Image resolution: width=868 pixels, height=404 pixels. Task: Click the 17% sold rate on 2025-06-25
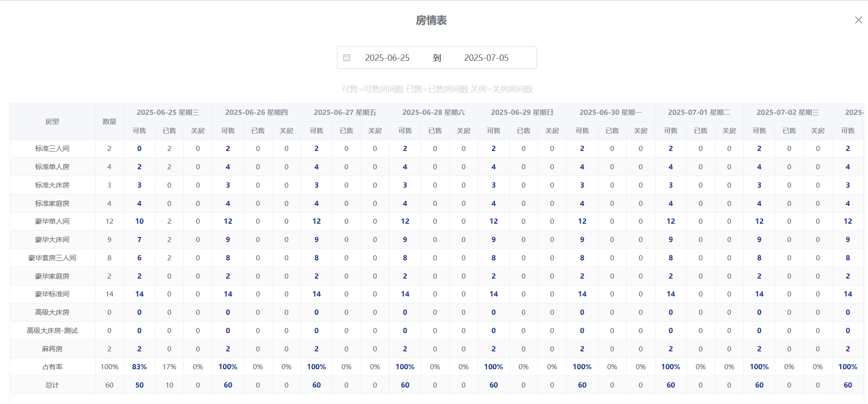169,367
